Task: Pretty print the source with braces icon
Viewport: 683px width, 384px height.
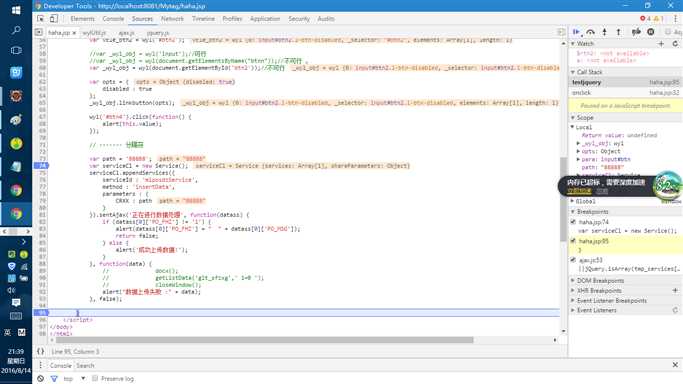Action: [41, 351]
